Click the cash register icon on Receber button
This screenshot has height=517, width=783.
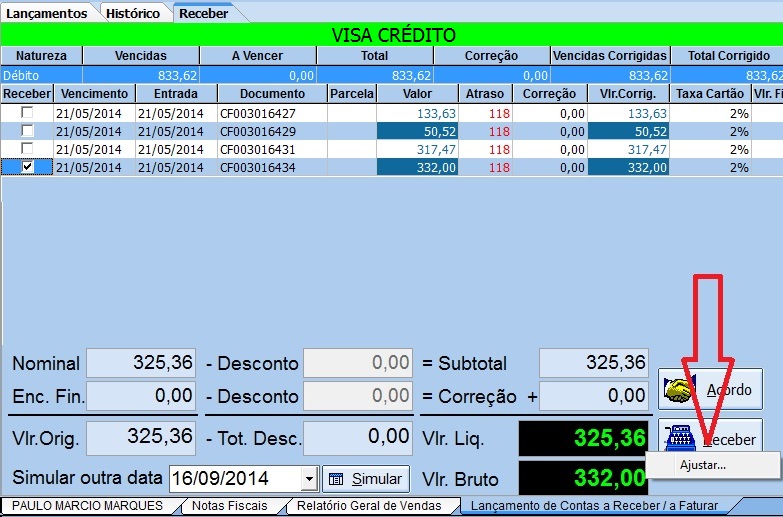tap(680, 438)
